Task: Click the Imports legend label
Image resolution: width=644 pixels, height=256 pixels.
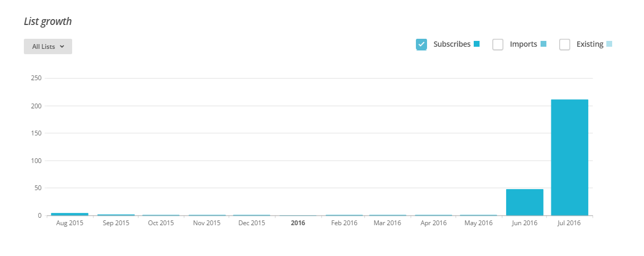Action: [524, 44]
